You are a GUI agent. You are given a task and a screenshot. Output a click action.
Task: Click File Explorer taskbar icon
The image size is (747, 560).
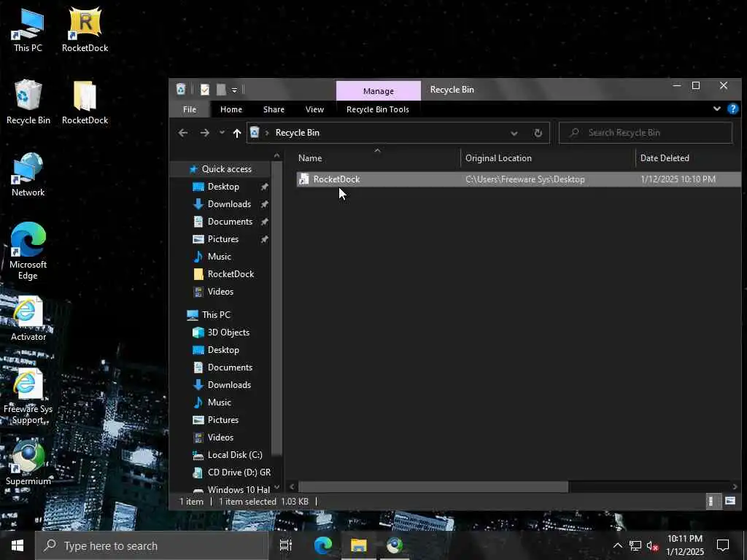point(358,545)
